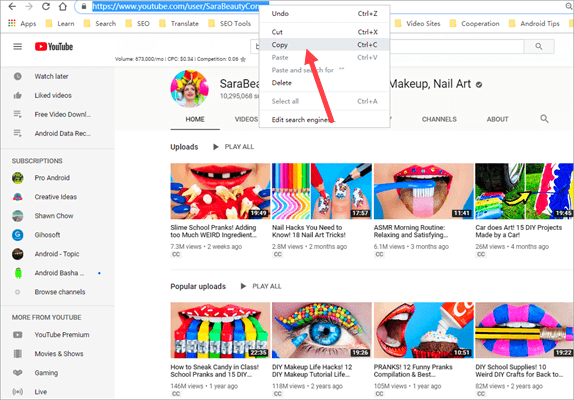Click the PRANKS! 12 Funny Pranks thumbnail
The image size is (574, 400).
[424, 330]
